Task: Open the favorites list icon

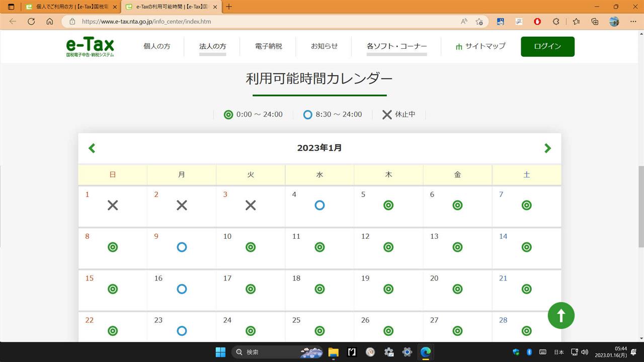Action: click(x=576, y=22)
